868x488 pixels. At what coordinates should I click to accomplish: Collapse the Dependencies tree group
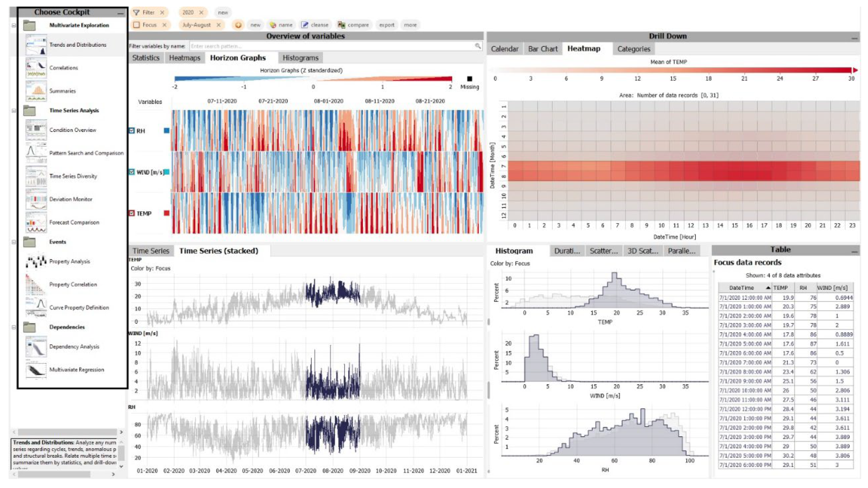(14, 327)
